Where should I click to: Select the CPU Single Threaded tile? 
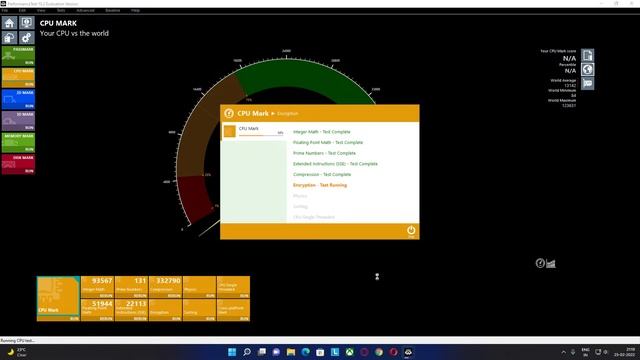pos(233,287)
